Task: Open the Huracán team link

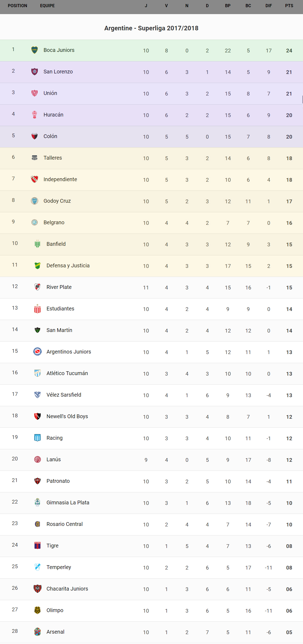Action: pyautogui.click(x=53, y=115)
